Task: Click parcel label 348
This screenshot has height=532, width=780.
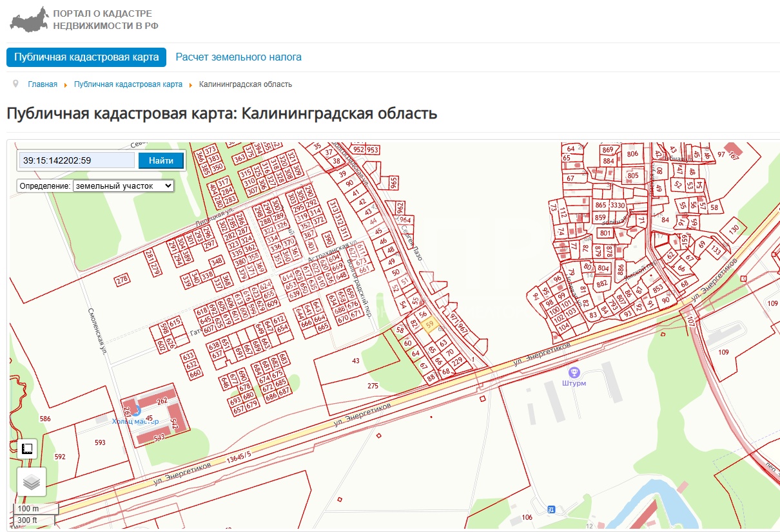Action: pos(217,261)
